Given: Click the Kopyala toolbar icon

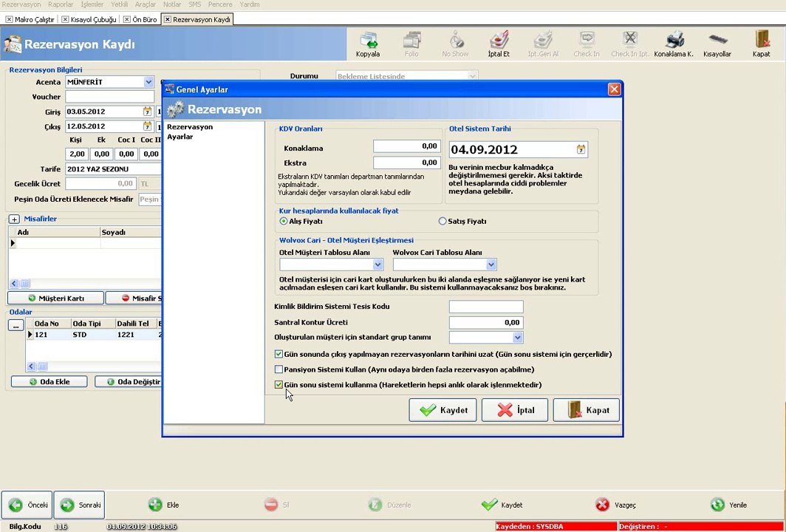Looking at the screenshot, I should pos(368,40).
